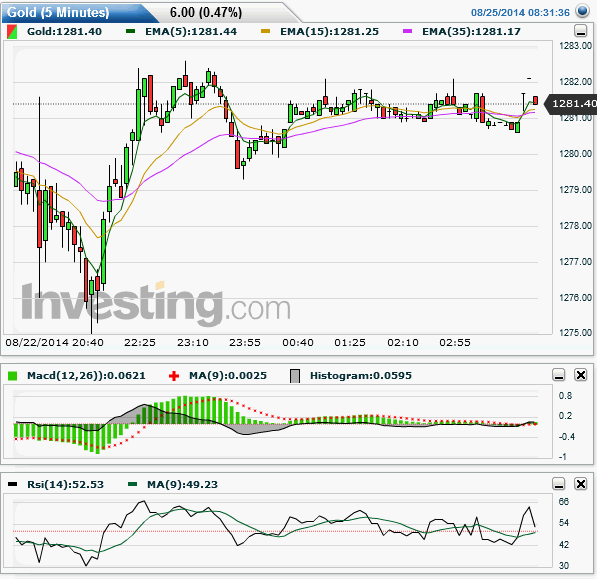Click the red plus MA(9) marker icon

174,376
